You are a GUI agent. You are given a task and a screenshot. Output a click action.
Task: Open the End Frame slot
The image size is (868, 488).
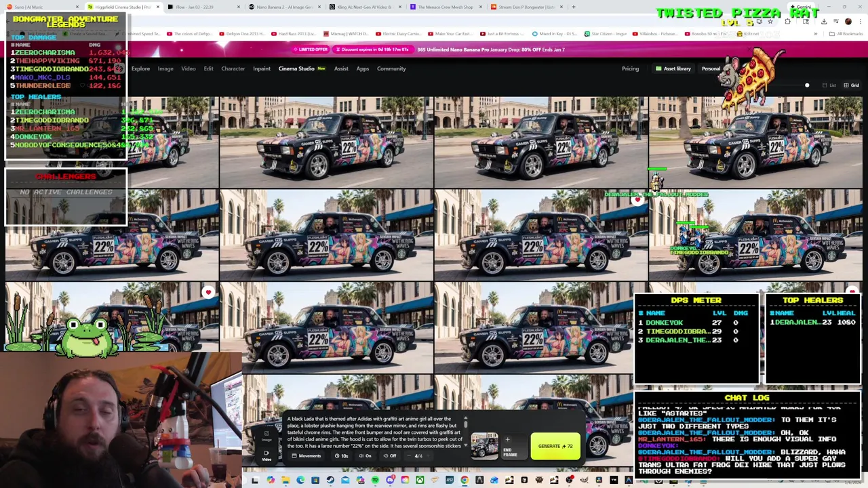tap(514, 447)
